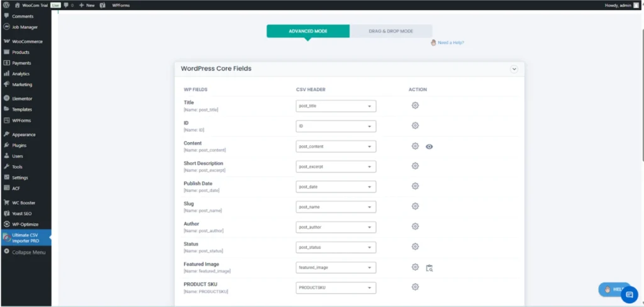Viewport: 644px width, 307px height.
Task: Switch to Advanced Mode tab
Action: [x=308, y=31]
